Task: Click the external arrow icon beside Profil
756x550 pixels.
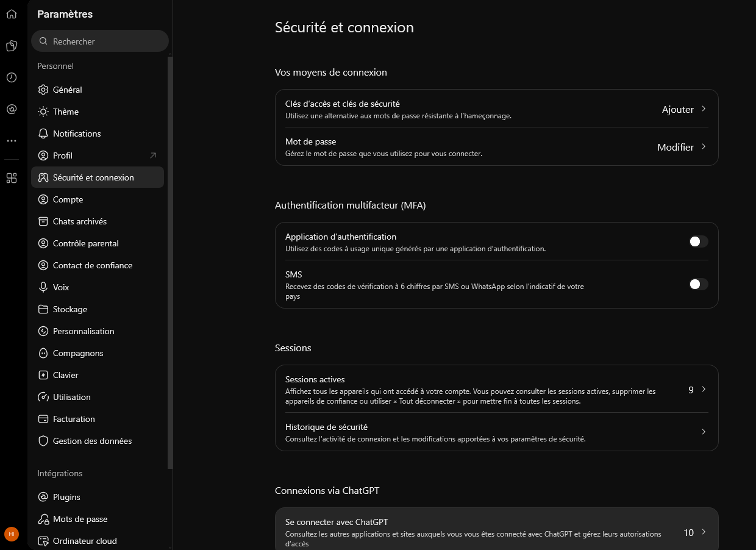Action: pyautogui.click(x=153, y=155)
